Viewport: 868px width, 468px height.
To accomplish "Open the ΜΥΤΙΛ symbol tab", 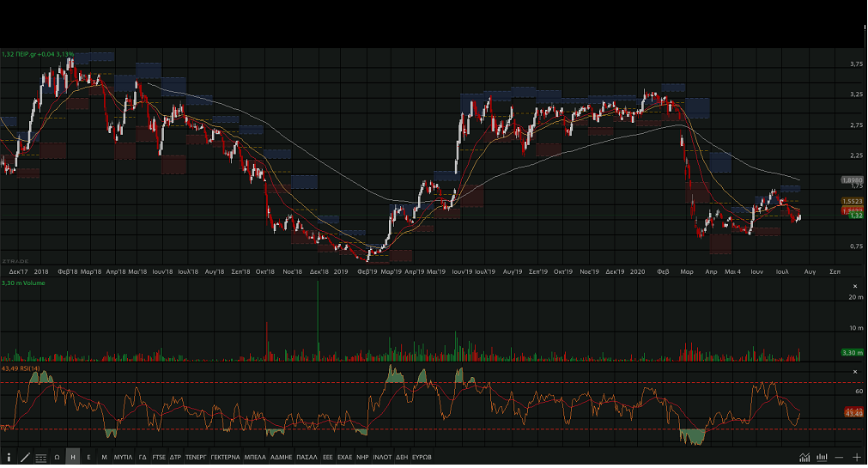I will coord(123,458).
